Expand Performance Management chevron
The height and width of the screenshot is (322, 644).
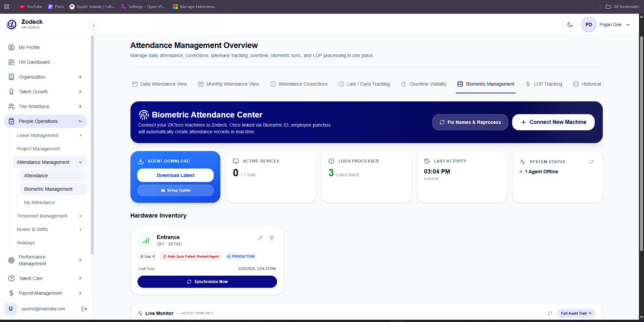pyautogui.click(x=80, y=260)
